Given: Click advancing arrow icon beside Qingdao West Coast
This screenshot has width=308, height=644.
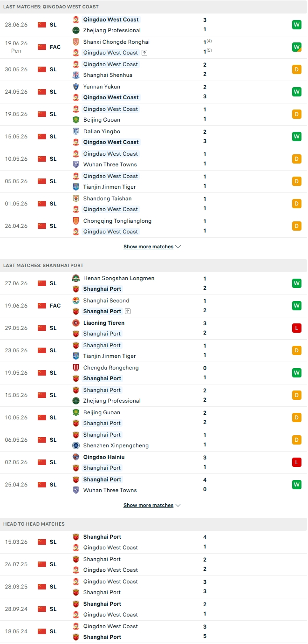Looking at the screenshot, I should [144, 53].
